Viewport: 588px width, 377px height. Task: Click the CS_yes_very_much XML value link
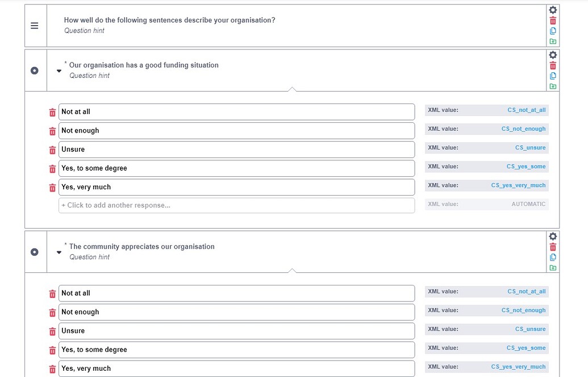click(x=518, y=185)
